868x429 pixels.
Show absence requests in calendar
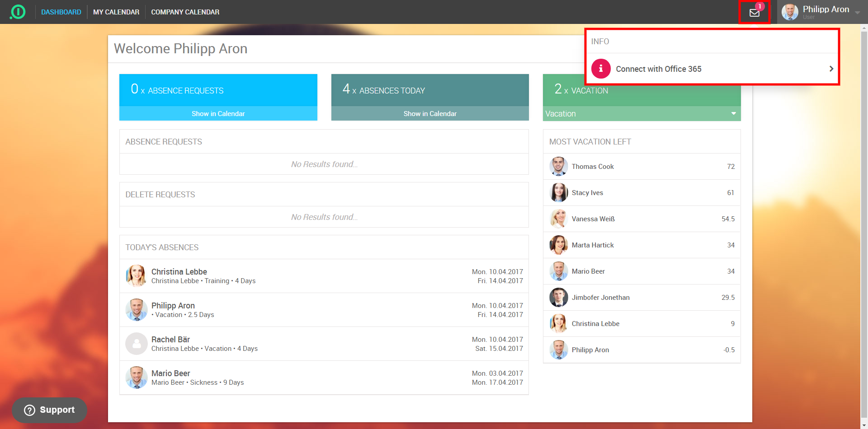click(x=218, y=114)
